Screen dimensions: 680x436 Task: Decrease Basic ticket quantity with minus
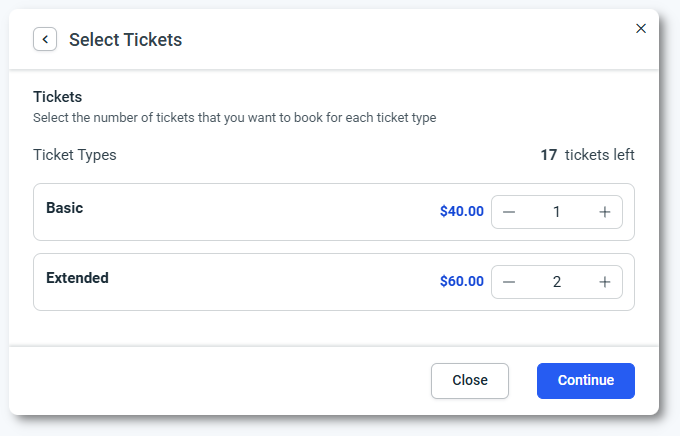coord(509,212)
